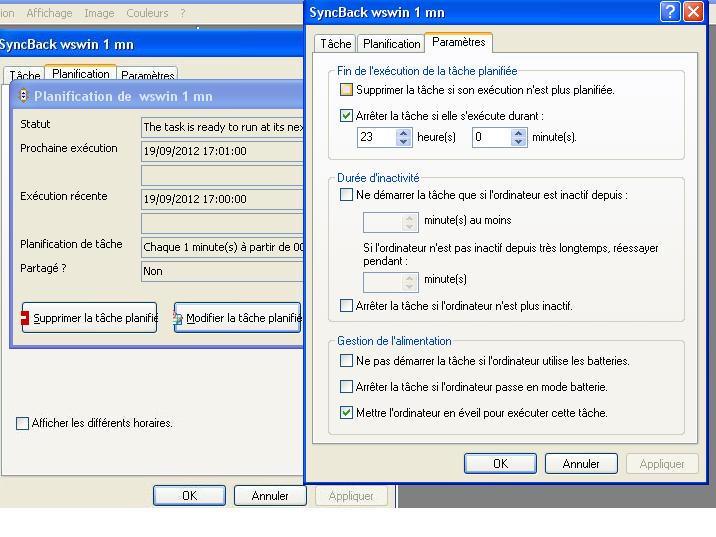This screenshot has height=537, width=716.
Task: Click the 'Fin de l'exécution de la tâche planifiée' heading
Action: pos(427,71)
